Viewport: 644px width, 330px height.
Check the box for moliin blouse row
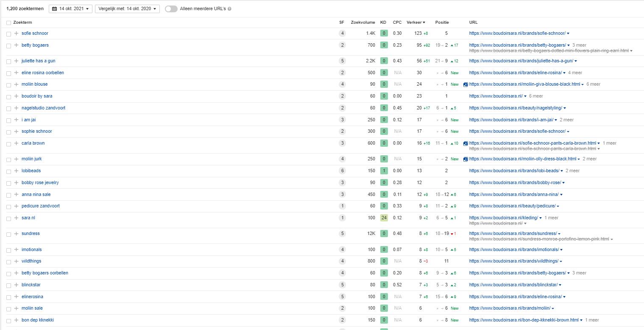(8, 84)
